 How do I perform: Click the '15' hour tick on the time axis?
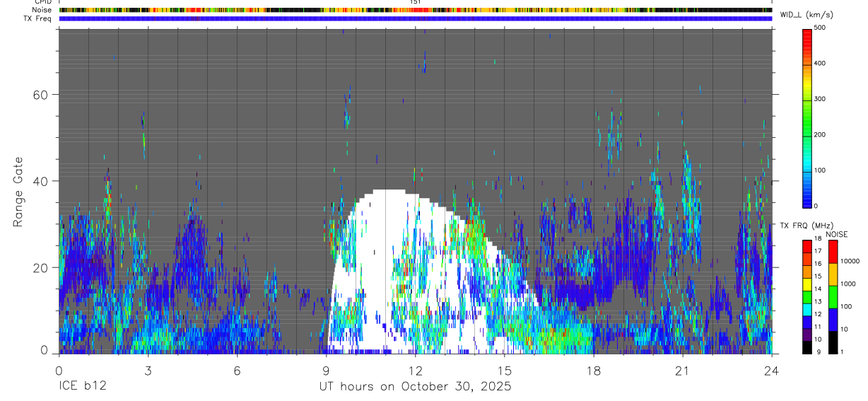tap(505, 370)
